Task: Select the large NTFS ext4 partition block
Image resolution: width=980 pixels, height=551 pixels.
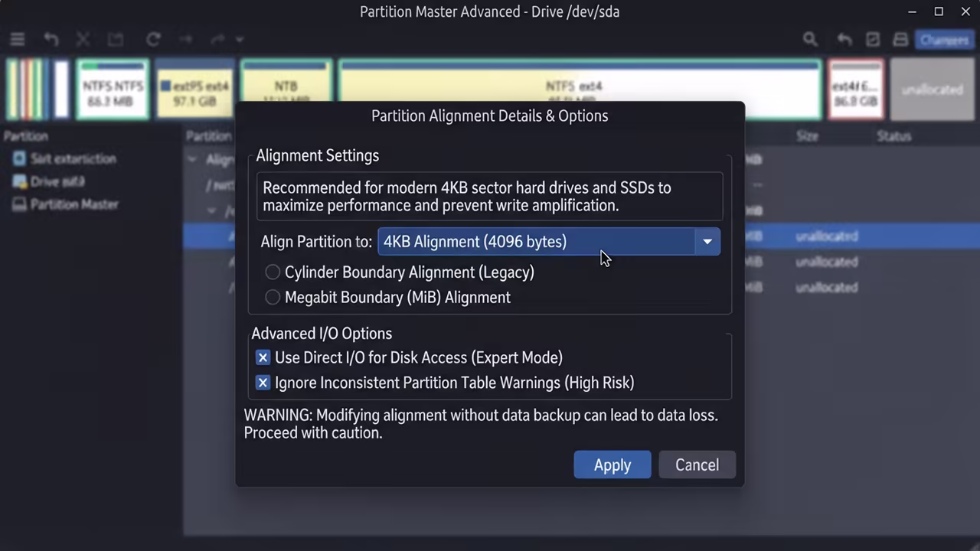Action: 579,81
